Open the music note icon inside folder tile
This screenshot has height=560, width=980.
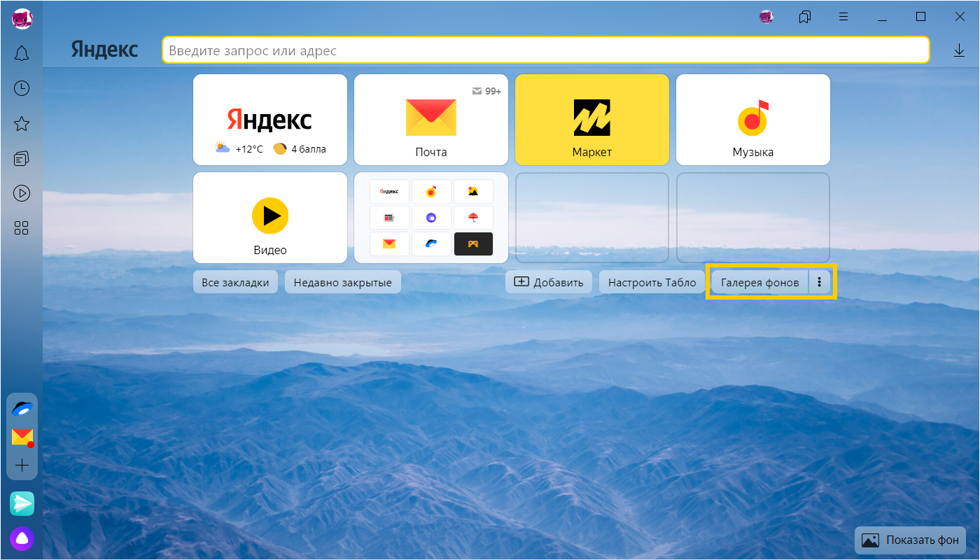(x=431, y=191)
